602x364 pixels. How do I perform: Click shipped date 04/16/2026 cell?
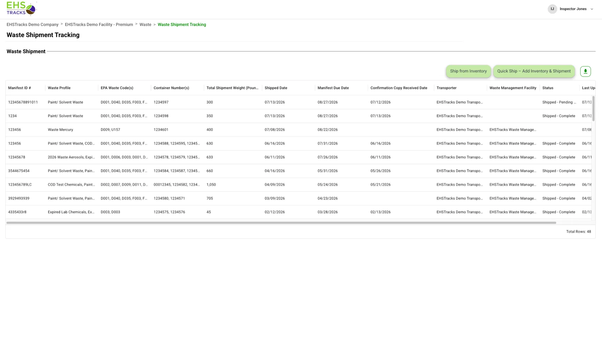[x=288, y=171]
